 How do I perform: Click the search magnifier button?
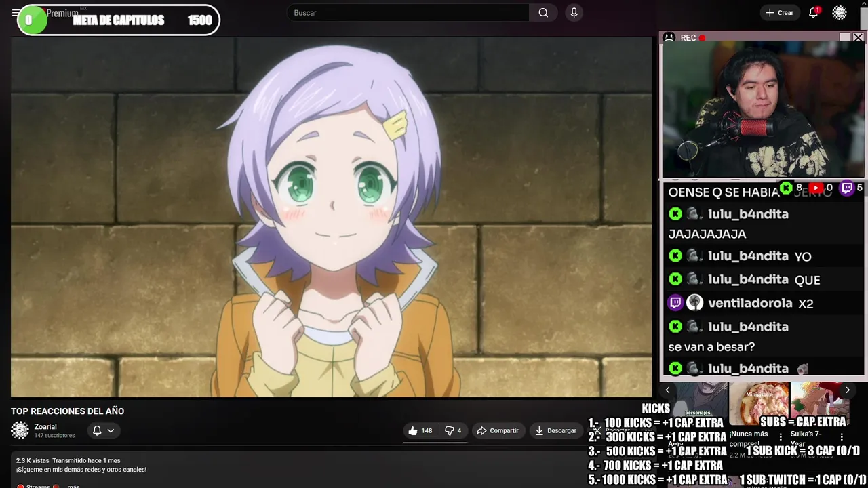[x=543, y=13]
